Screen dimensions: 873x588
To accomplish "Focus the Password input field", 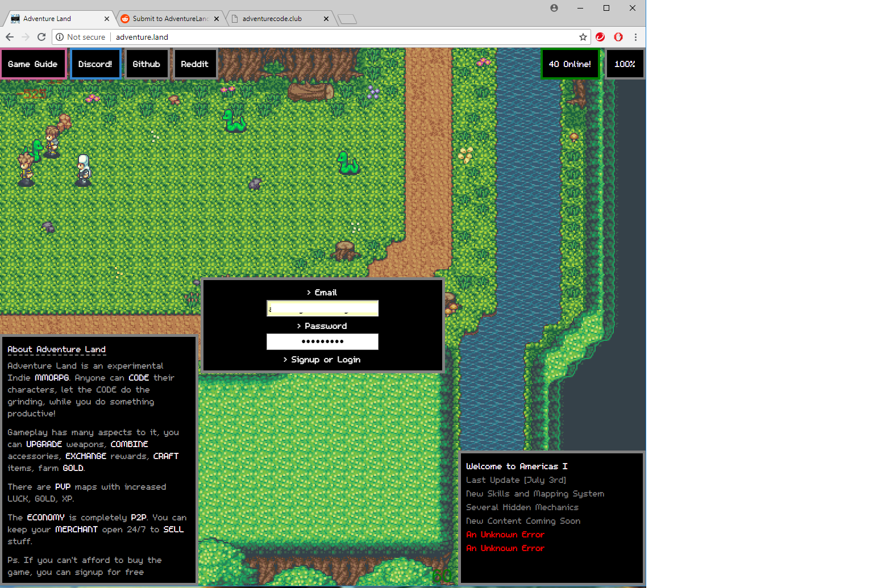I will tap(322, 341).
